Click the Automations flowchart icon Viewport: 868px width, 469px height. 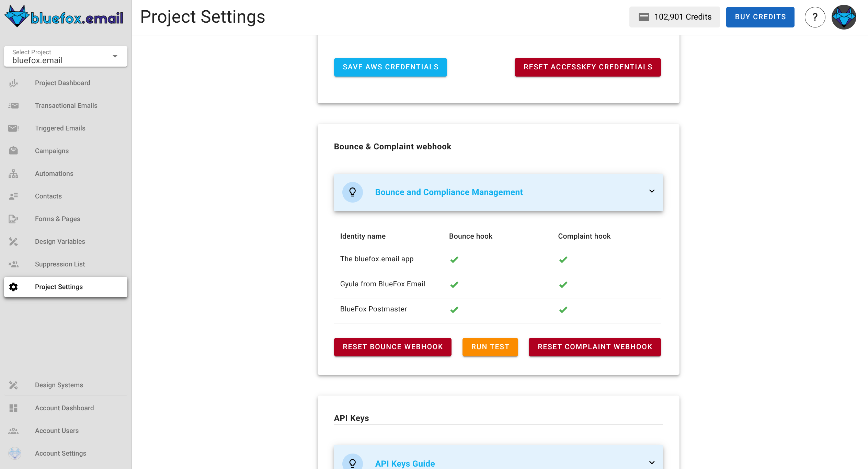coord(13,173)
